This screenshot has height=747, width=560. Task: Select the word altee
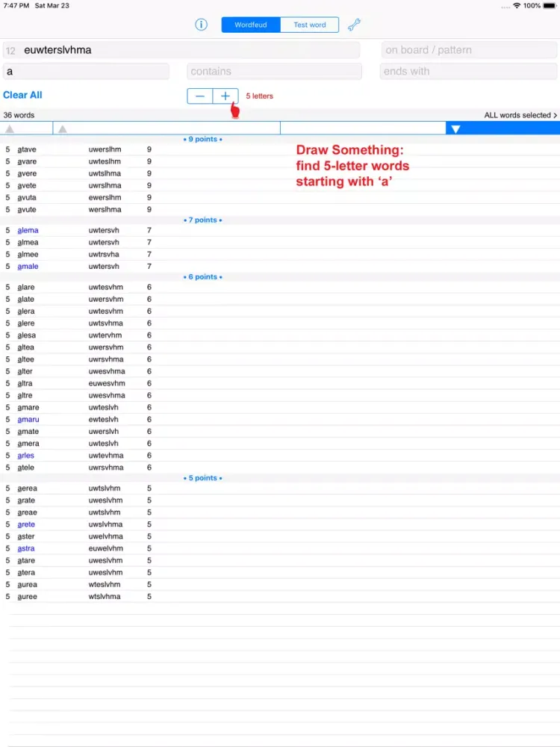pos(25,359)
